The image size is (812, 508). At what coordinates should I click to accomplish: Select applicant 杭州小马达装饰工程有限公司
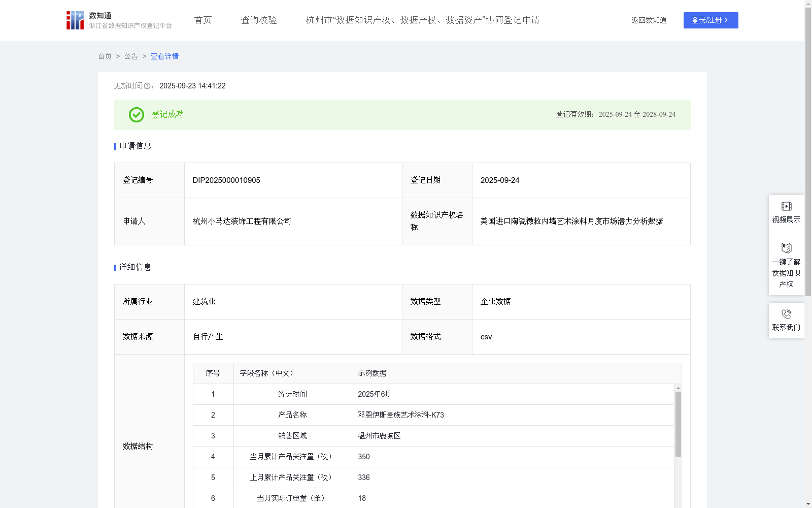point(242,221)
